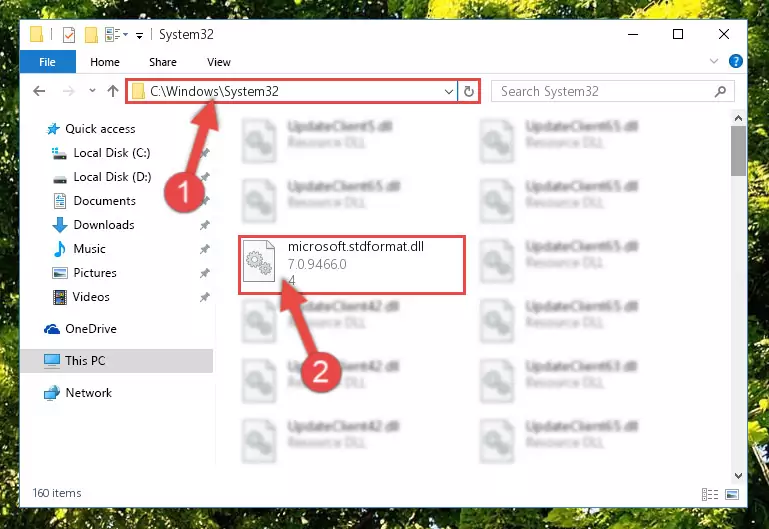Click the pin icon next to Music
769x529 pixels.
(205, 249)
